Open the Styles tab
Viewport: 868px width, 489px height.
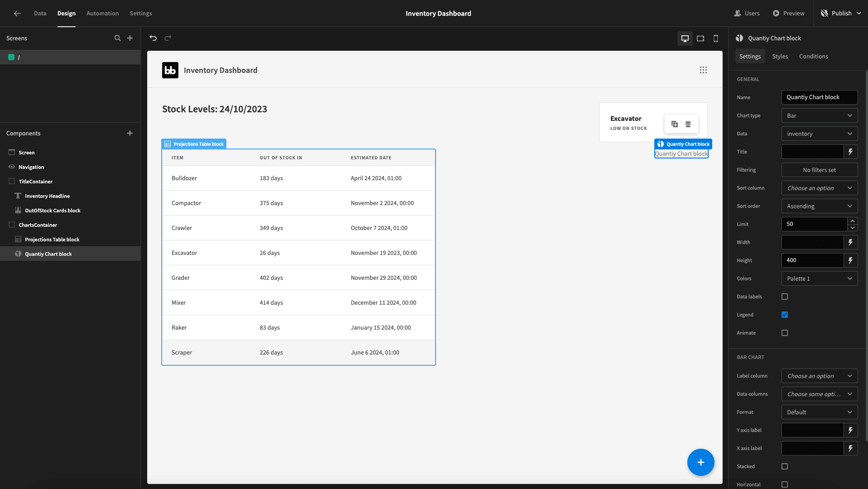coord(780,57)
